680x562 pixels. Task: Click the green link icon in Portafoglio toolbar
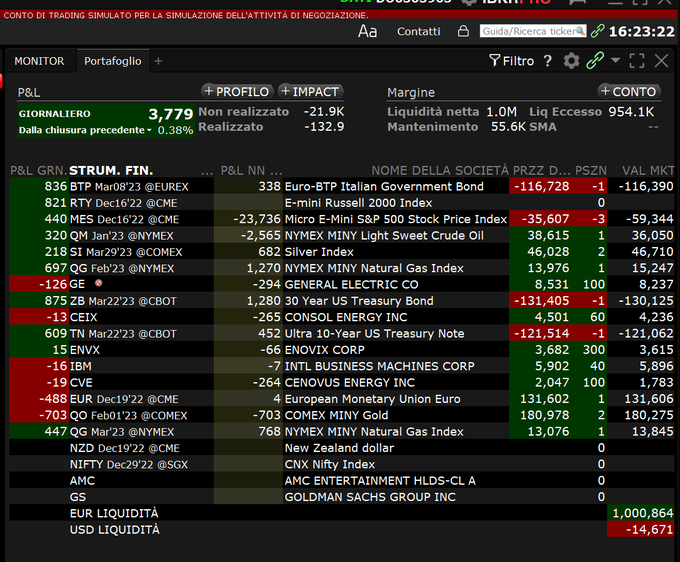pyautogui.click(x=595, y=61)
